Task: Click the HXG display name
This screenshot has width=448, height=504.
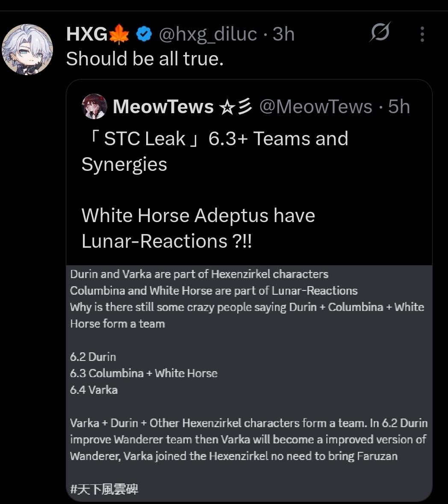Action: [x=86, y=34]
